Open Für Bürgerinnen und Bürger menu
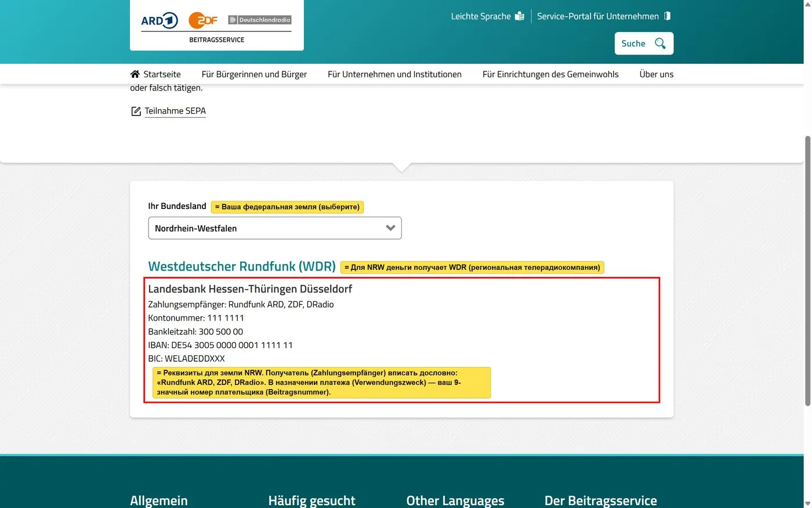The height and width of the screenshot is (508, 812). coord(254,74)
